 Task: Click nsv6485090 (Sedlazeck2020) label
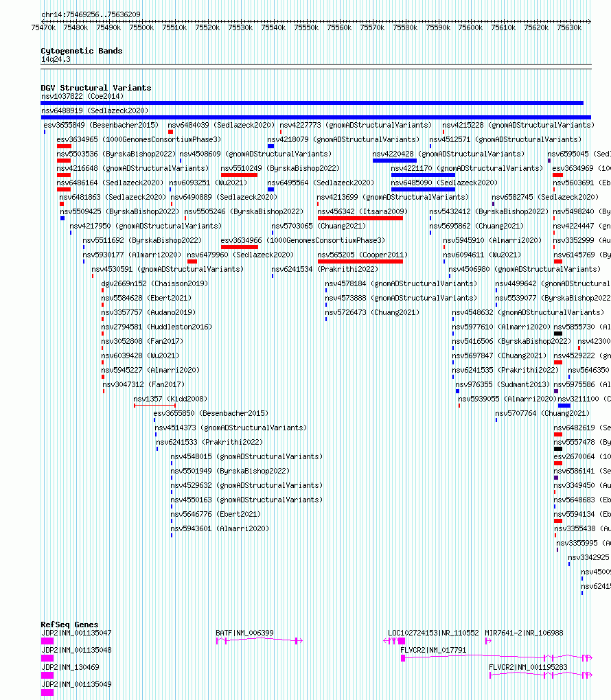click(x=444, y=183)
